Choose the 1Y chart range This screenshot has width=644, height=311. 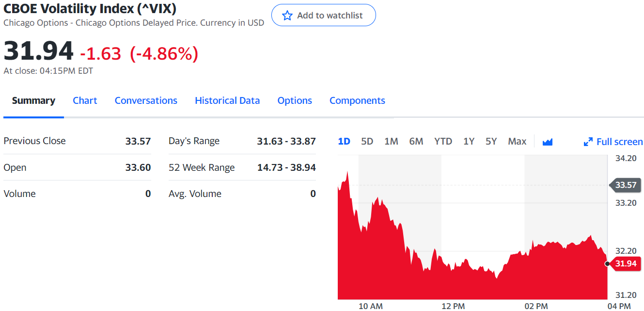click(469, 141)
